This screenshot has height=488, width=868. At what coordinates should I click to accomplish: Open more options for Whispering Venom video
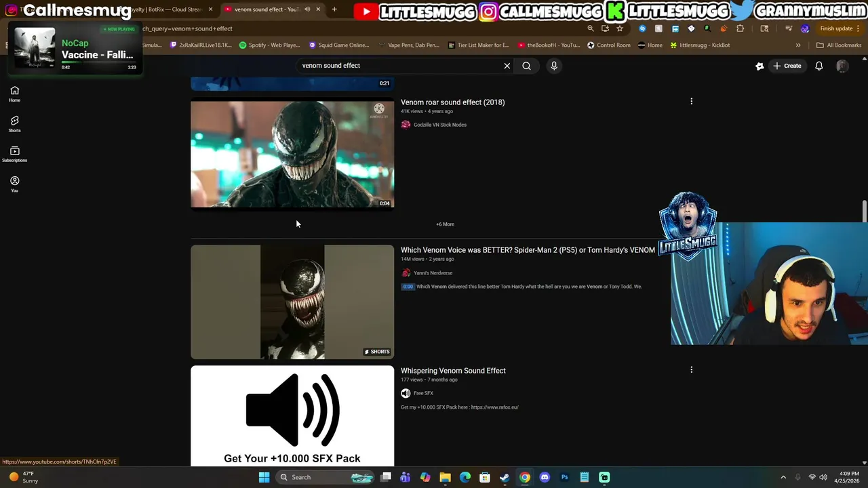tap(691, 370)
